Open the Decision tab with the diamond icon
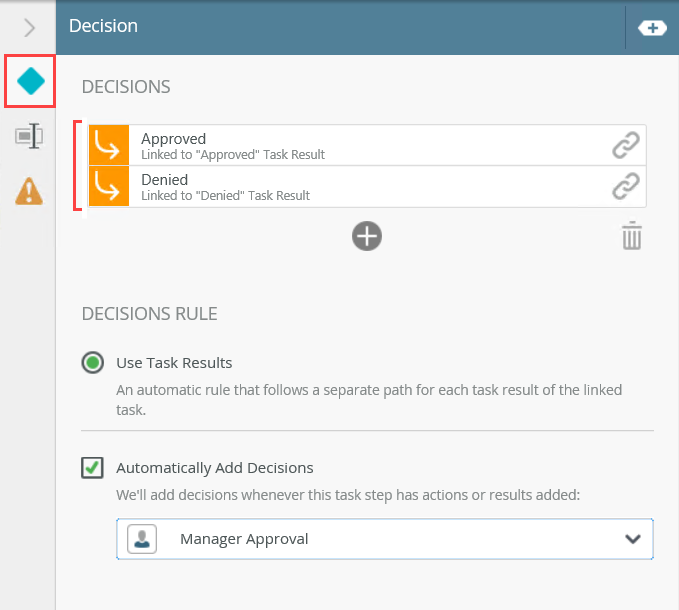This screenshot has width=679, height=610. coord(30,81)
